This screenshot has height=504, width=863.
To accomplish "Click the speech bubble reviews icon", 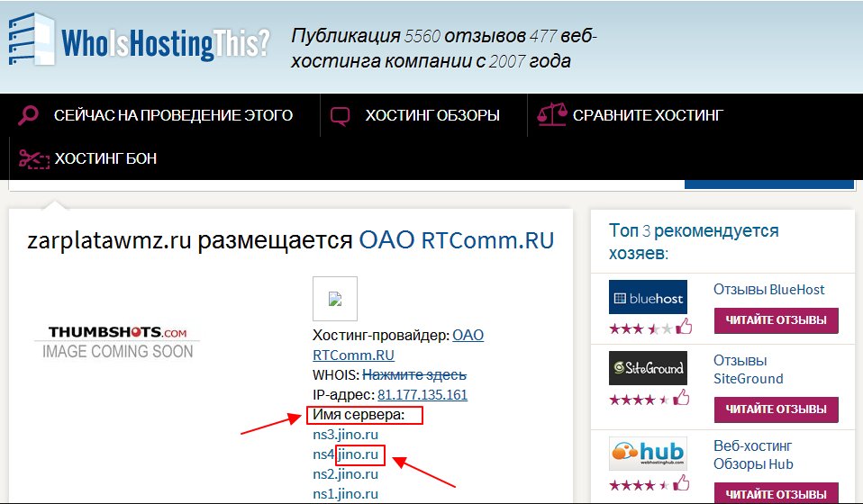I will tap(340, 116).
